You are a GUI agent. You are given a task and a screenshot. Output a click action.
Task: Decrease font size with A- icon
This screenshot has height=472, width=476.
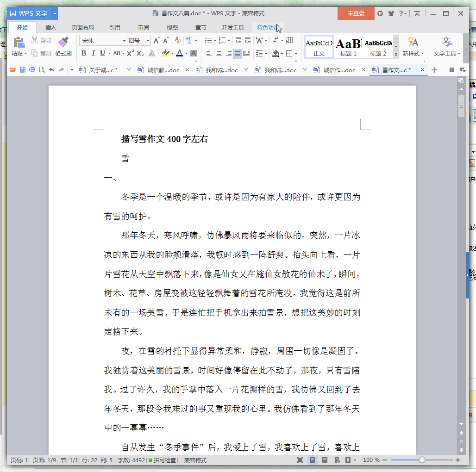(166, 40)
